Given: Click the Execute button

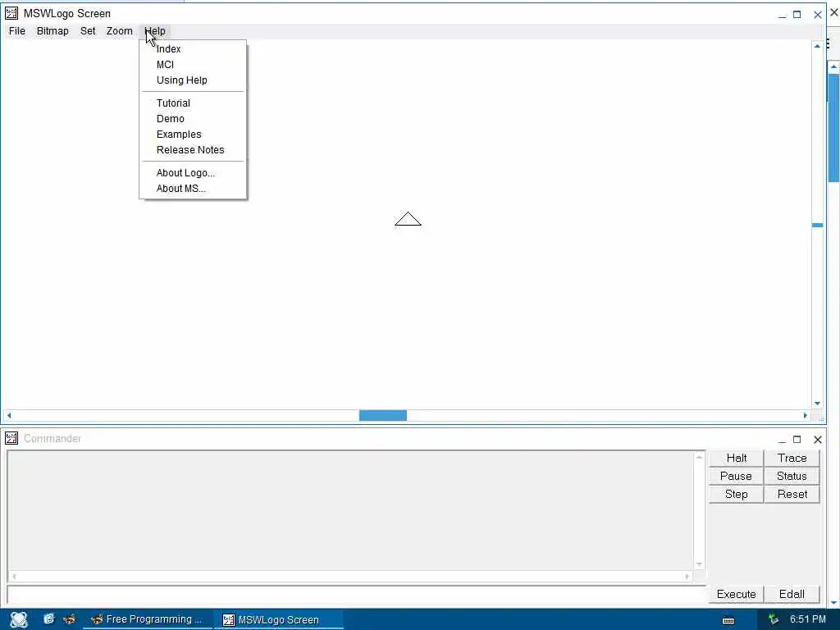Looking at the screenshot, I should click(x=736, y=594).
